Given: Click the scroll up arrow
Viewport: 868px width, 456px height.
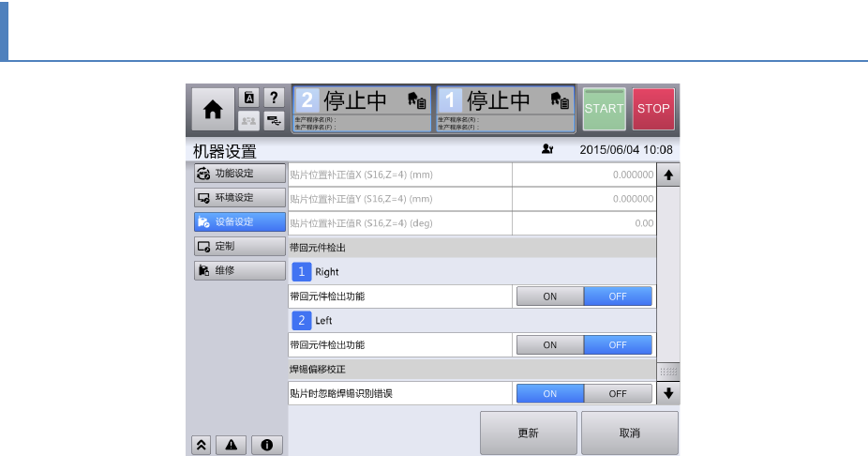Looking at the screenshot, I should (668, 175).
